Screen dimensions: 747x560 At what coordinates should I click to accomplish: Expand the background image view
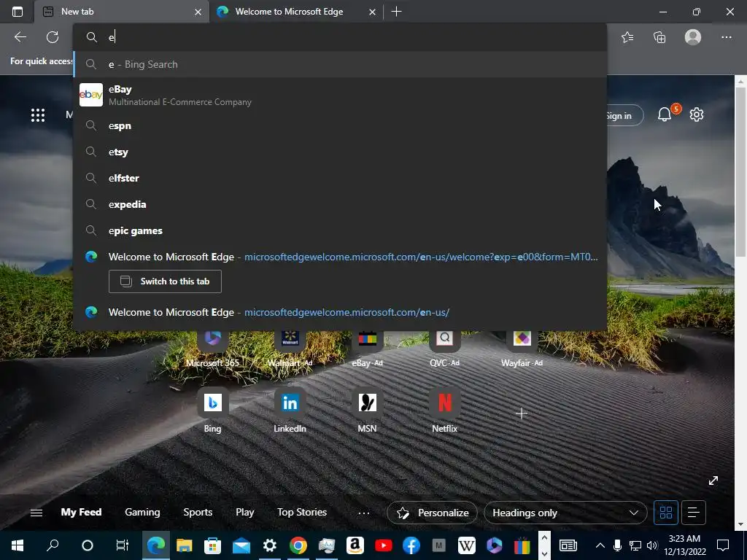[x=713, y=481]
